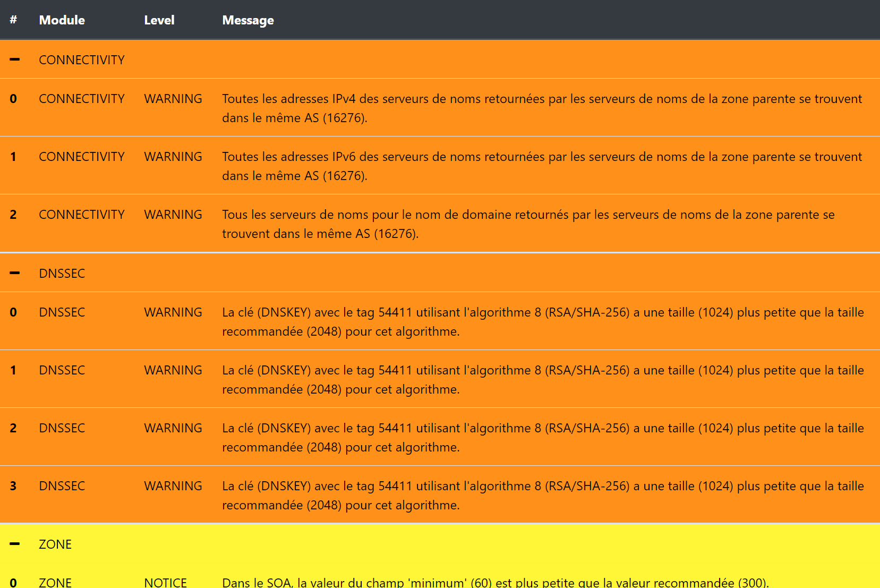
Task: Click the Message column header
Action: [248, 20]
